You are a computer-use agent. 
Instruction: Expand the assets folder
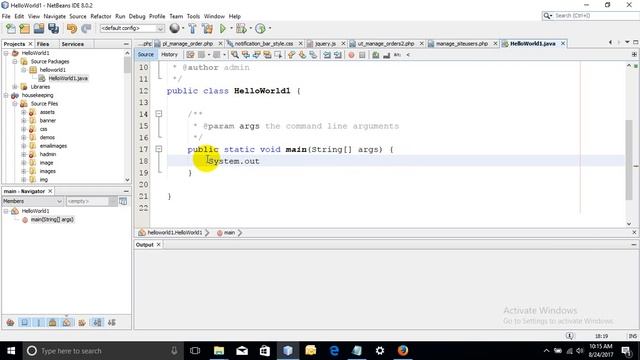coord(23,112)
